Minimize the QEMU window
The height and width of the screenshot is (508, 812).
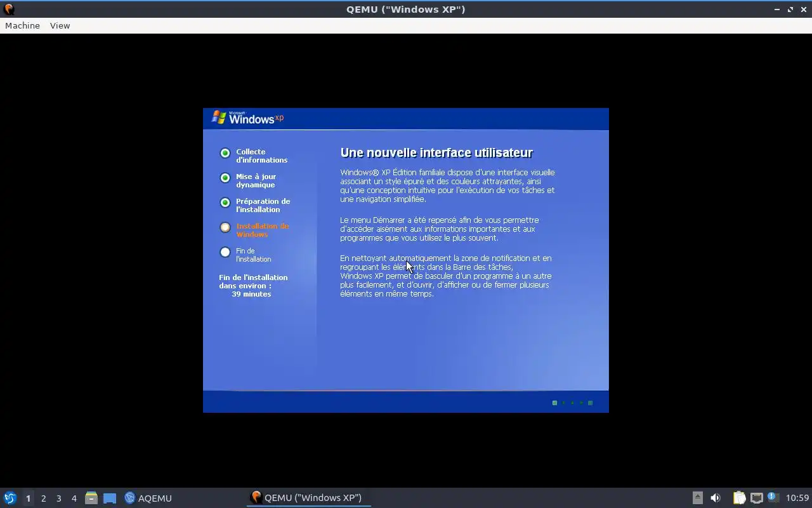click(x=777, y=10)
